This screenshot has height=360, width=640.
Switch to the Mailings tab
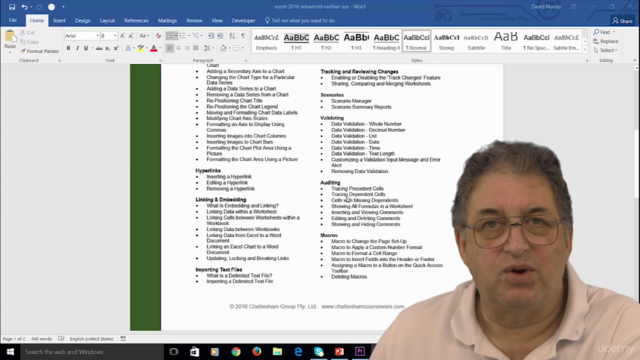coord(167,20)
